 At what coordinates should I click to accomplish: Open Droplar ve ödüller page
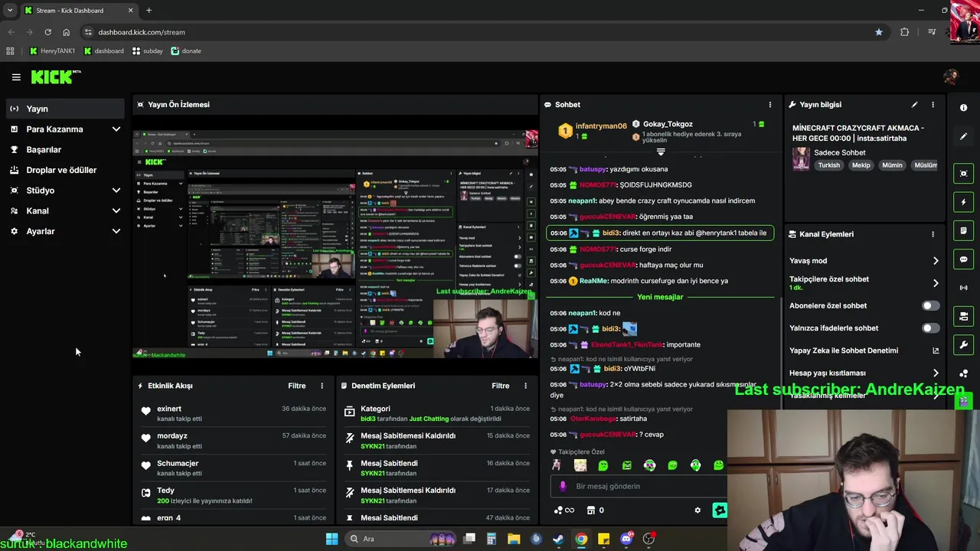tap(65, 170)
